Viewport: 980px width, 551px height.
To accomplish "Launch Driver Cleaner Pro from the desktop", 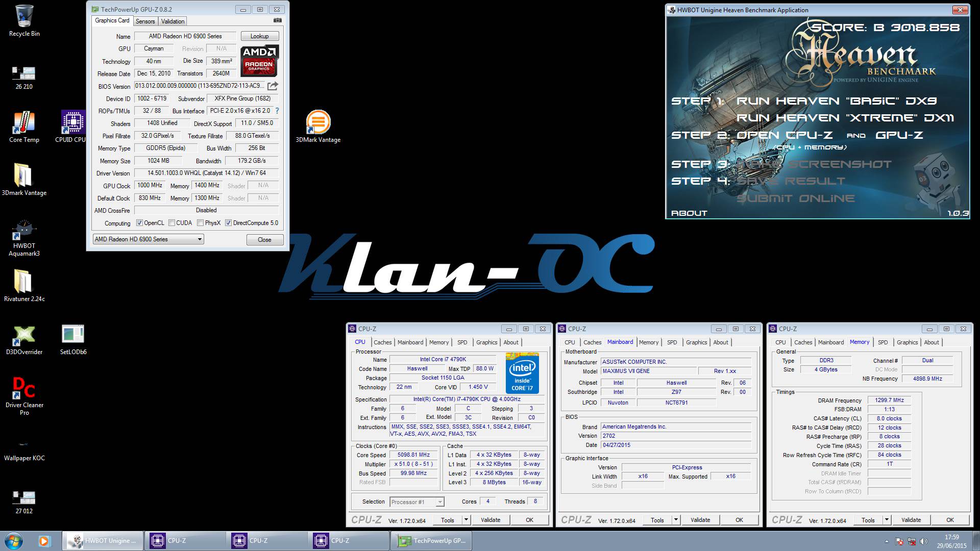I will 24,396.
